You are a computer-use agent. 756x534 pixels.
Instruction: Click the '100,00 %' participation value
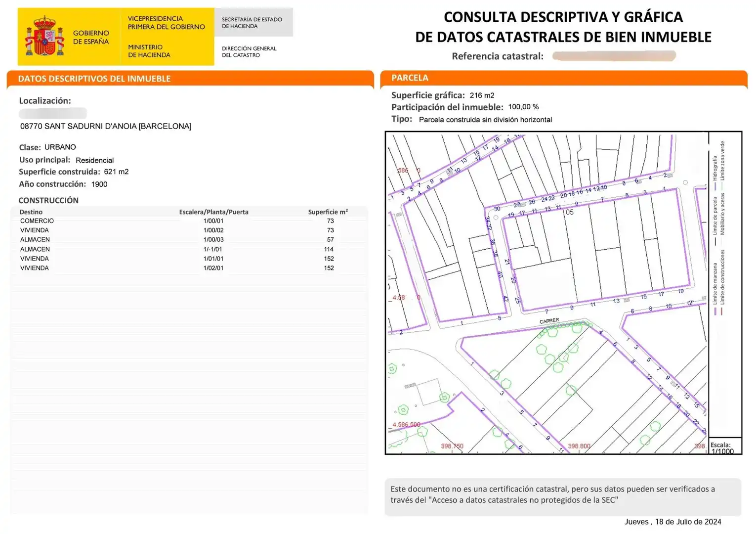[524, 107]
